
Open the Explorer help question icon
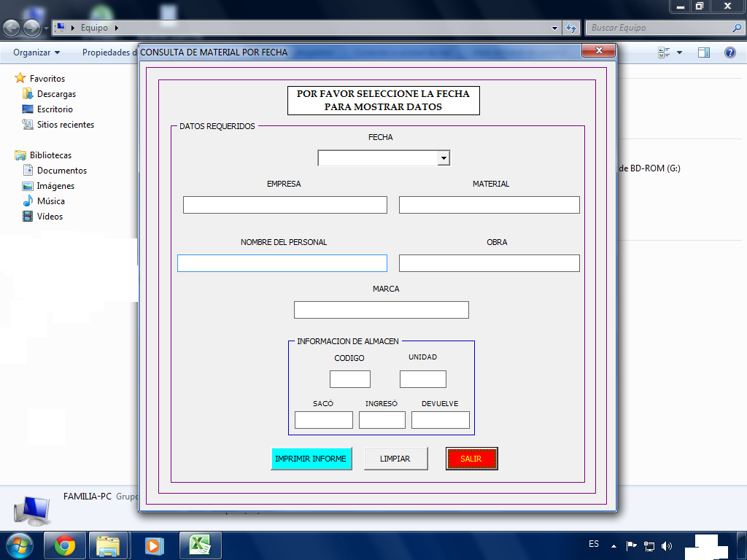pos(729,52)
